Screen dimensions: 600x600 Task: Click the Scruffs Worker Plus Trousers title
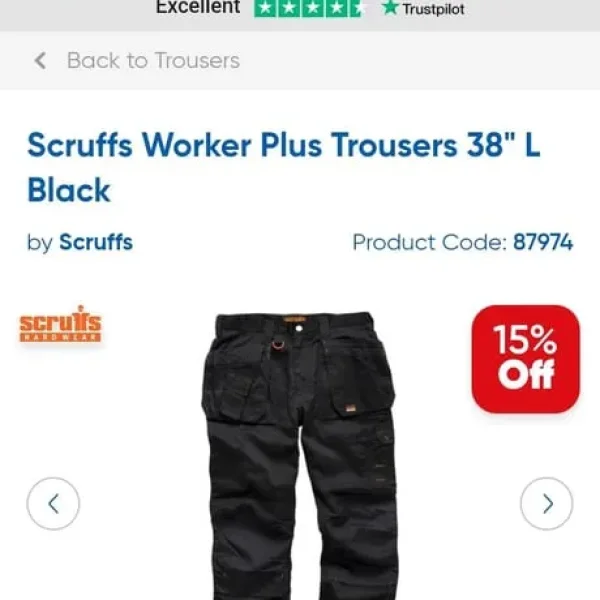point(284,167)
